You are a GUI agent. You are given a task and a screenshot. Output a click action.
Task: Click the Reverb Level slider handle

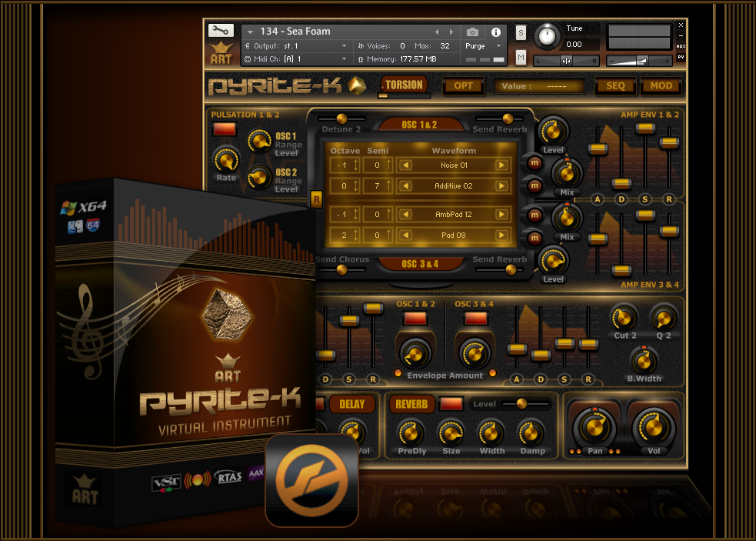pyautogui.click(x=521, y=403)
